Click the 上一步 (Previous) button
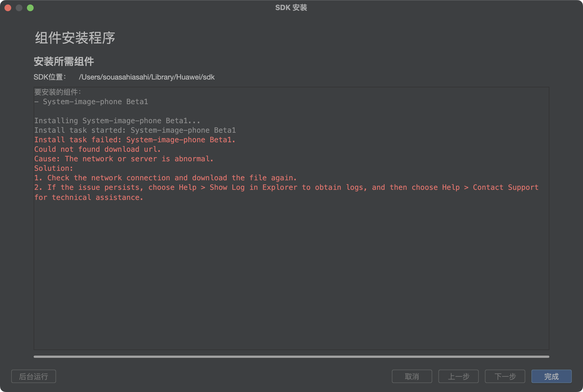 pyautogui.click(x=458, y=376)
